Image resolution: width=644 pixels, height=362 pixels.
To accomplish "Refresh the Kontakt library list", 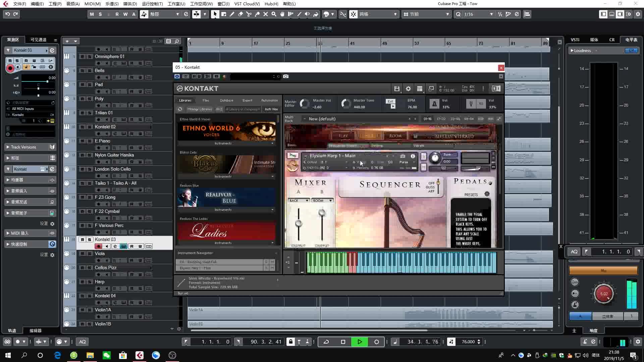I will click(180, 109).
